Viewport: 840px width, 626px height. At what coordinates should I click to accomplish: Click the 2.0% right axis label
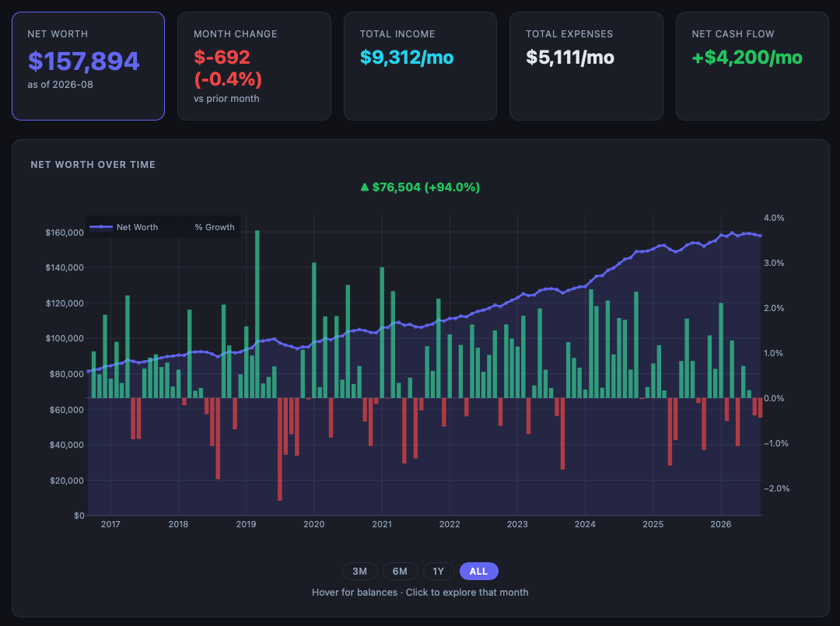click(x=774, y=308)
